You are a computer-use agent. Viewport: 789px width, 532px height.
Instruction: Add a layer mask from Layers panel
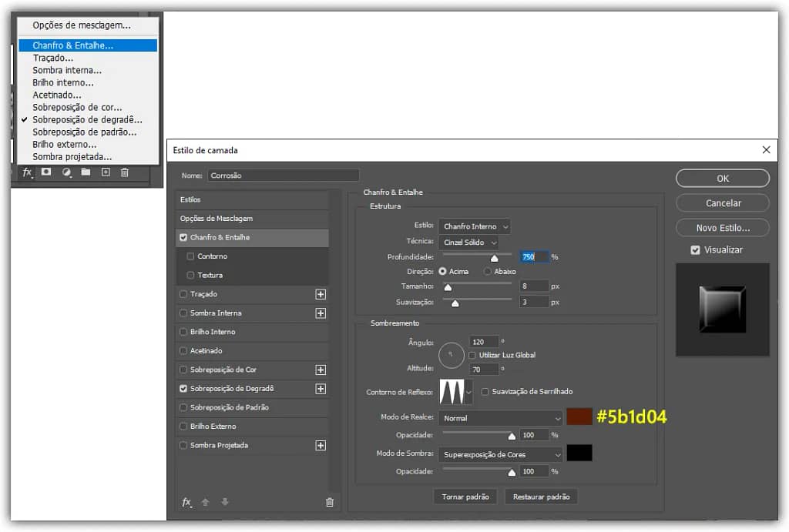pos(46,172)
